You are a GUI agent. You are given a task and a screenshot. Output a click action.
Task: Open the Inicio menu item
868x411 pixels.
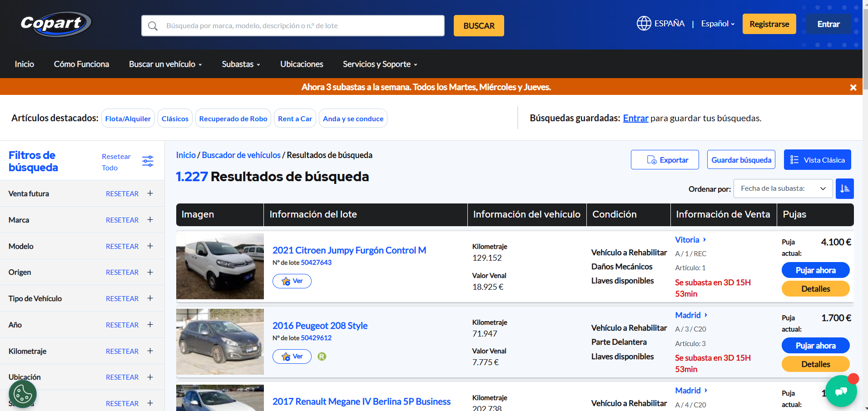tap(24, 64)
